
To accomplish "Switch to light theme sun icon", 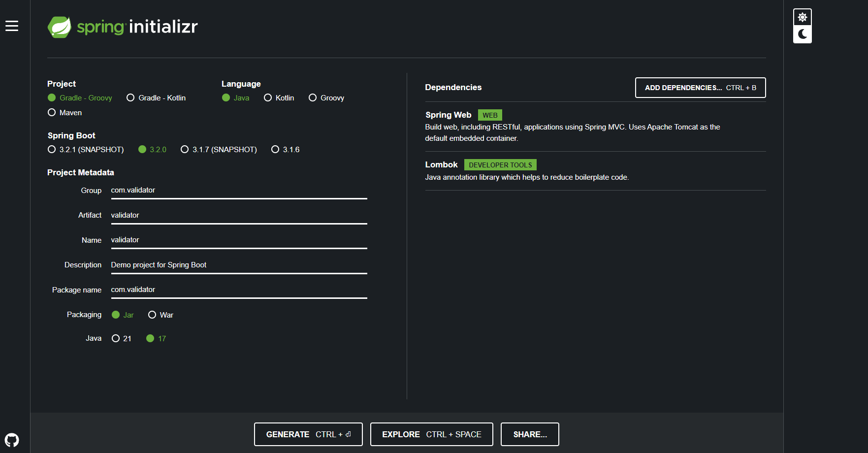I will [x=803, y=18].
